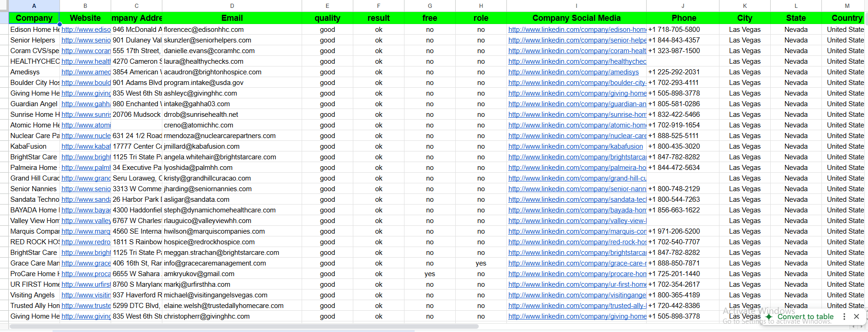Open the Boulder City Hospital website link
The width and height of the screenshot is (868, 332).
[x=86, y=83]
